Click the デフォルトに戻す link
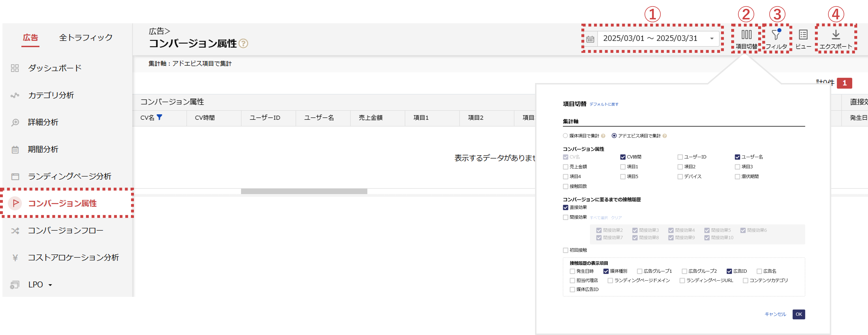The image size is (868, 335). pyautogui.click(x=604, y=104)
